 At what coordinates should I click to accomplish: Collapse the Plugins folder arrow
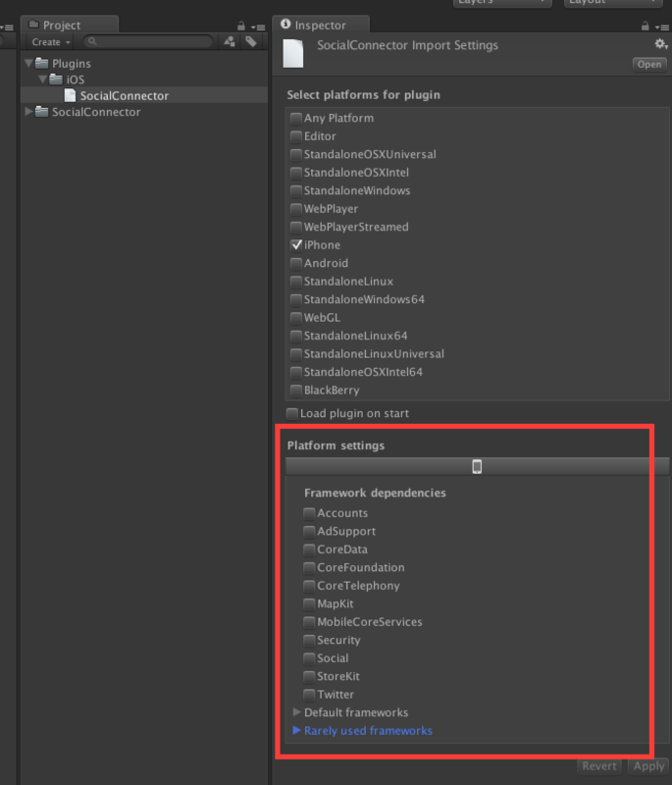pos(28,63)
